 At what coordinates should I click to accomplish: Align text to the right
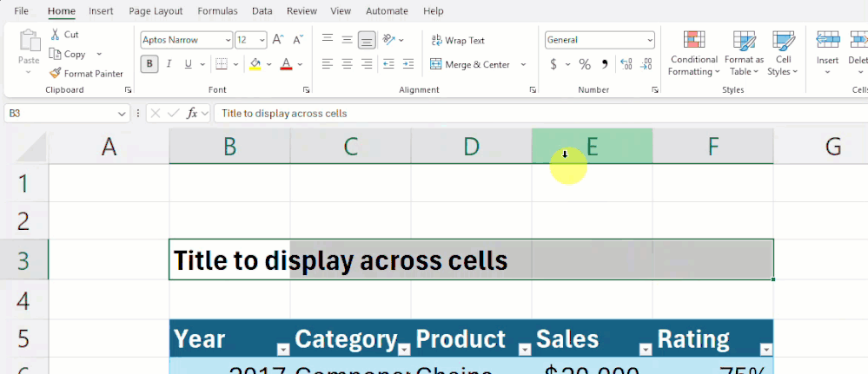click(x=367, y=64)
